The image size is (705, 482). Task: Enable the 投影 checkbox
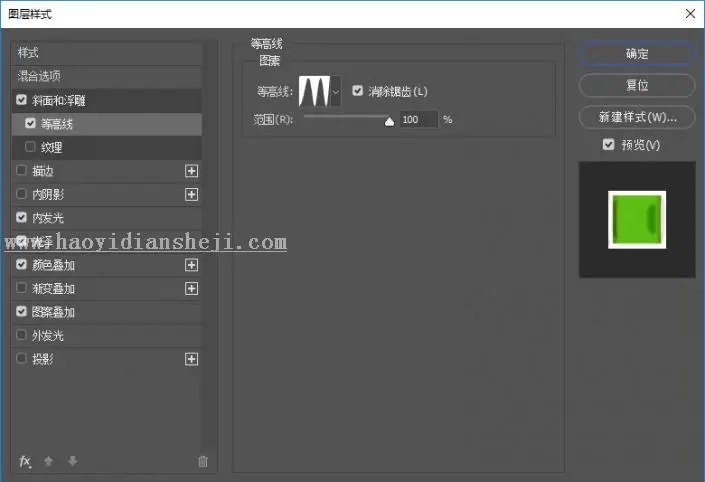tap(22, 358)
